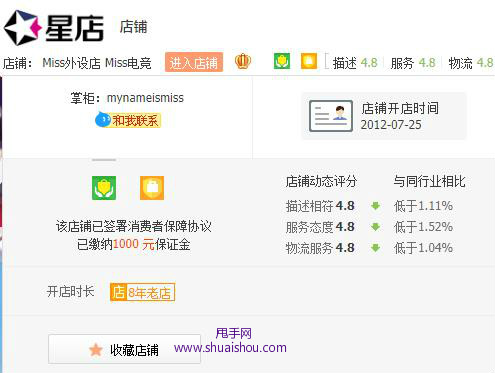Click the 低于1.04% comparison value

pos(423,248)
